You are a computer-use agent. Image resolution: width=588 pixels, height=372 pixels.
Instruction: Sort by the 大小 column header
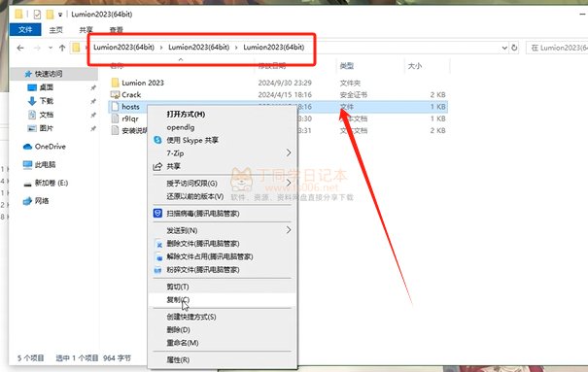click(415, 66)
